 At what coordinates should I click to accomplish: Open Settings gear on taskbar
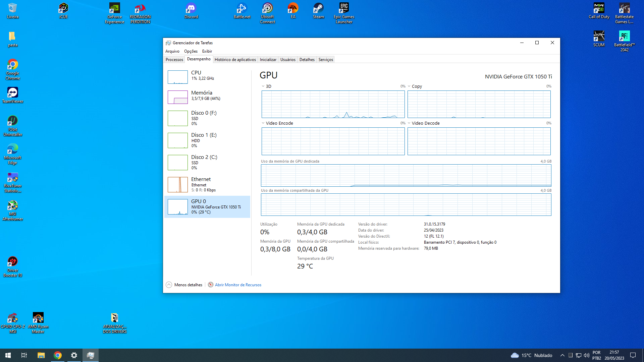point(74,355)
